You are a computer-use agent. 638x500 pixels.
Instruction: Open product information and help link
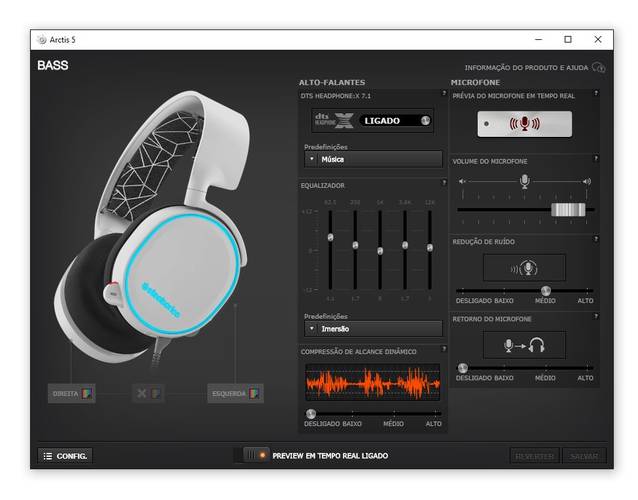(527, 68)
